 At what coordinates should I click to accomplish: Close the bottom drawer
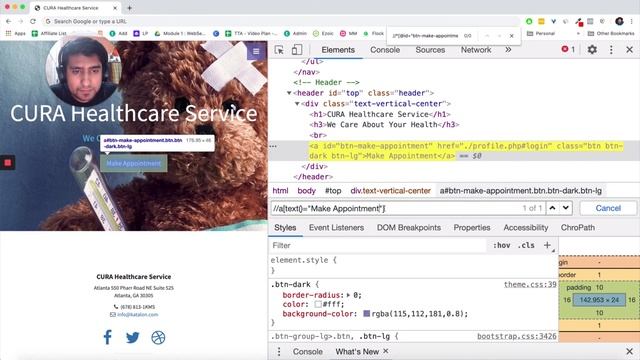[x=629, y=351]
